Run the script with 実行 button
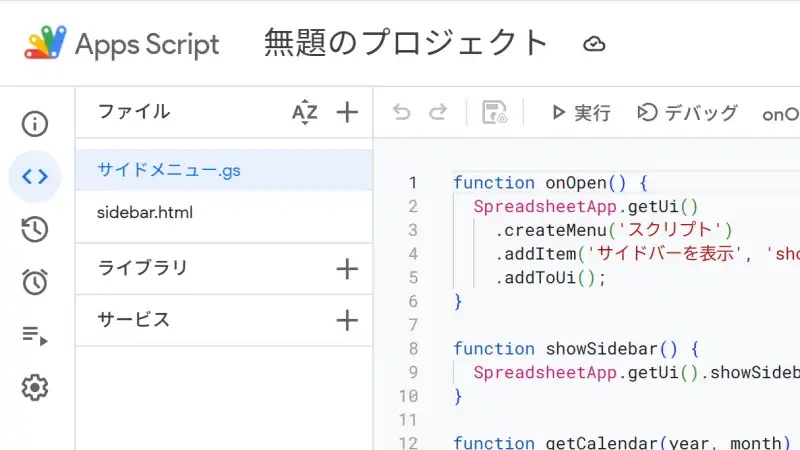Image resolution: width=800 pixels, height=450 pixels. tap(581, 113)
